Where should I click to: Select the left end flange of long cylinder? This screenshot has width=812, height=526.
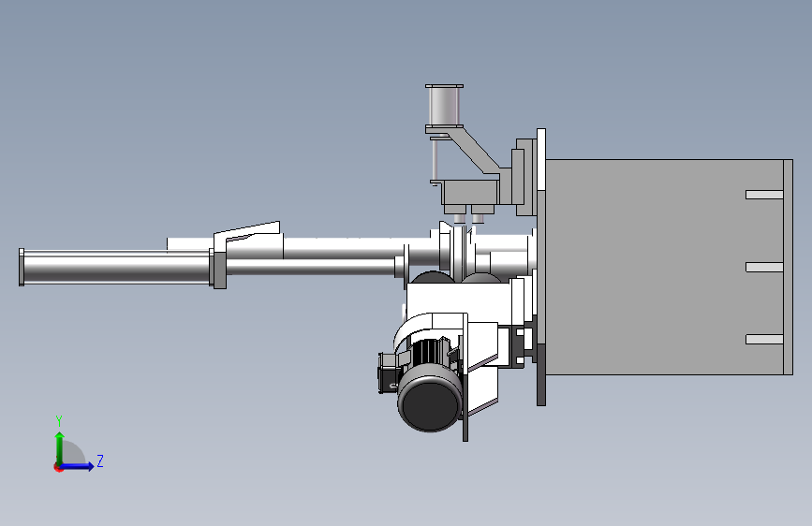22,267
